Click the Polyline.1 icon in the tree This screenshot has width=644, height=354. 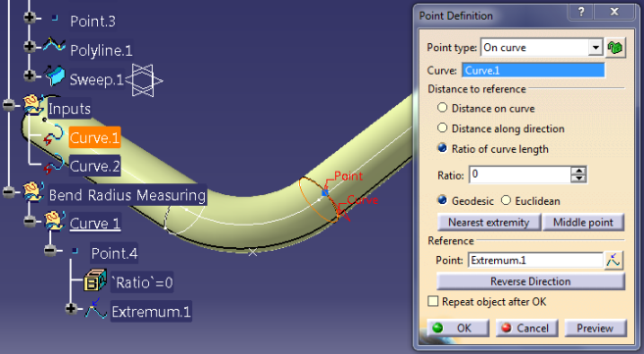click(54, 45)
